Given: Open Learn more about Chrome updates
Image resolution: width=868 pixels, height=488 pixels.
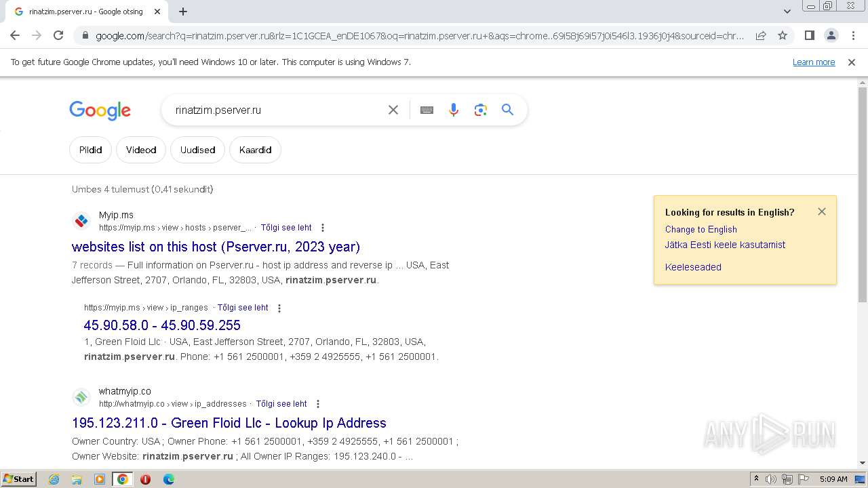Looking at the screenshot, I should (x=814, y=62).
